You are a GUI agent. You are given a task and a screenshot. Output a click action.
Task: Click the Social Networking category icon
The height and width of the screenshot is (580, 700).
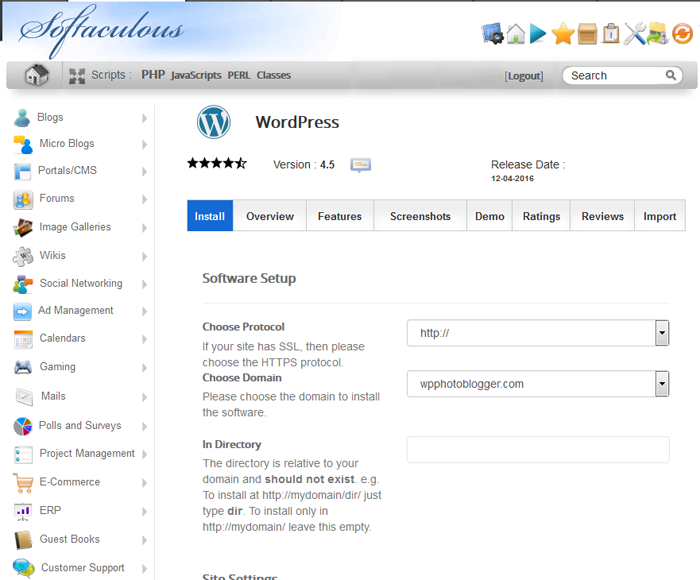pos(23,284)
